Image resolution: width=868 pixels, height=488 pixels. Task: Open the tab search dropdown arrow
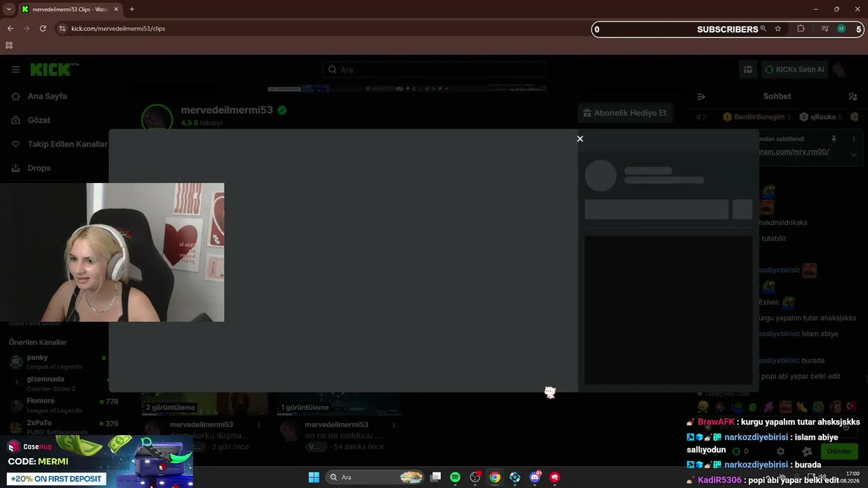(9, 9)
